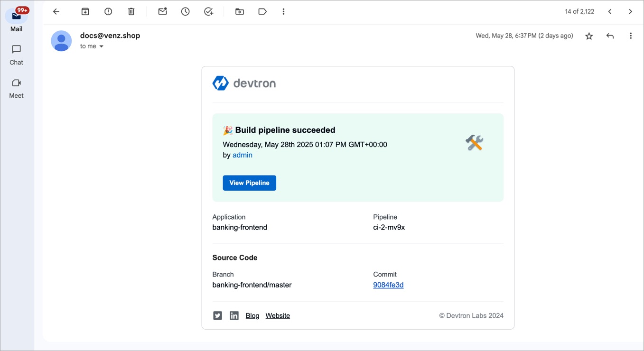This screenshot has height=351, width=644.
Task: Reply to this email
Action: pos(610,36)
